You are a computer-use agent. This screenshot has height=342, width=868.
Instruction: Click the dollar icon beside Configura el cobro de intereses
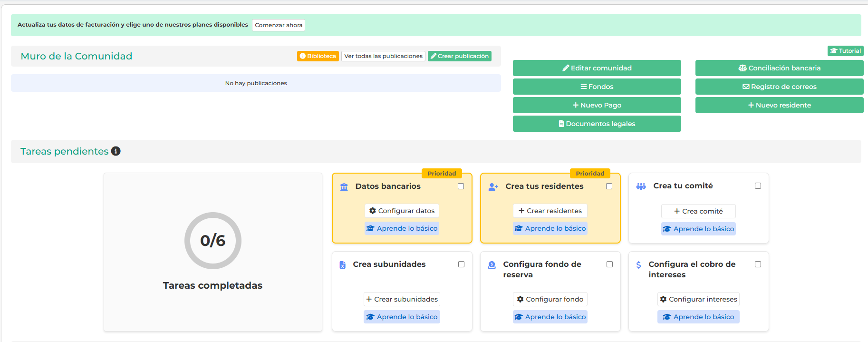(x=638, y=265)
